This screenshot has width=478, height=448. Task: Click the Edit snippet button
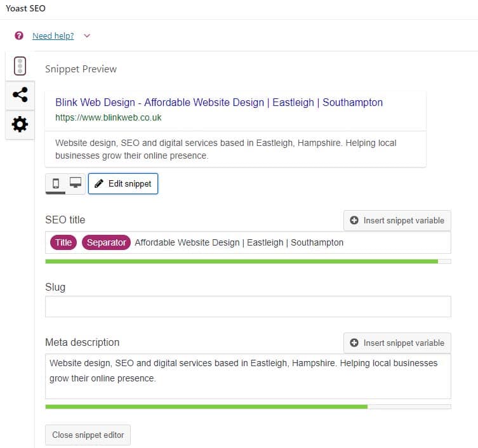[123, 183]
